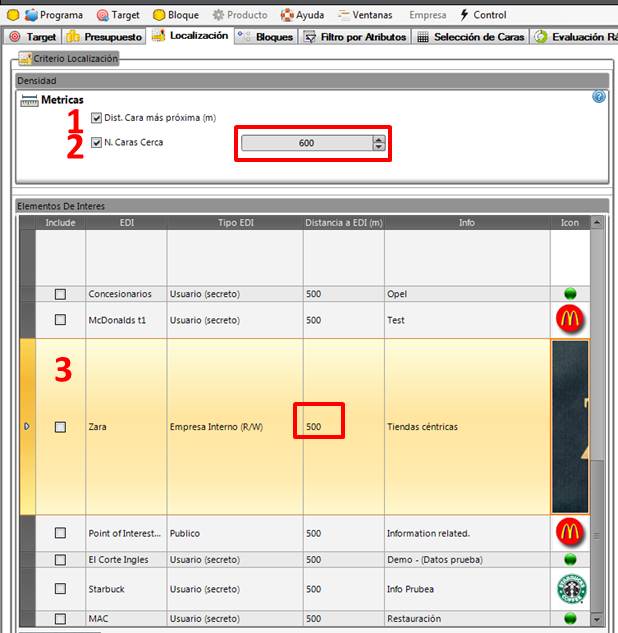The width and height of the screenshot is (618, 633).
Task: Click the blue help question mark icon
Action: [599, 97]
